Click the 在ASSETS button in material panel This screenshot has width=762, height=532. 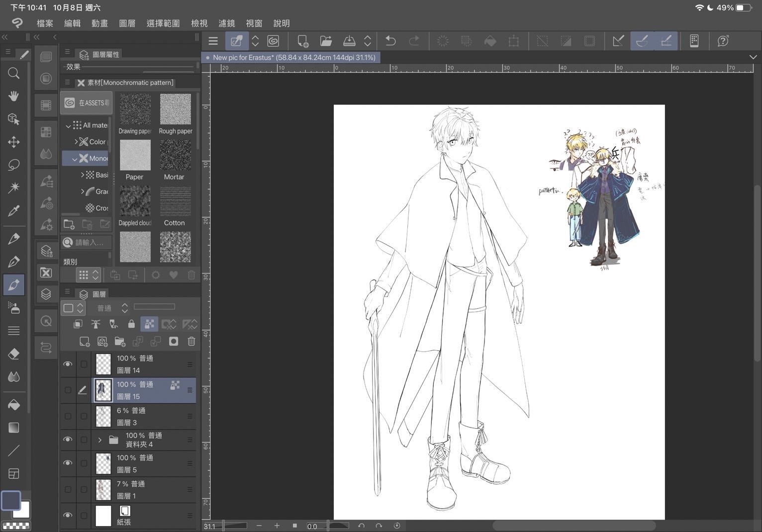point(87,103)
